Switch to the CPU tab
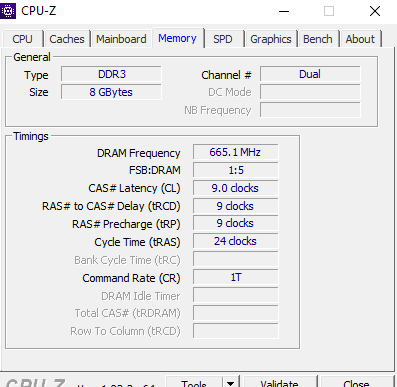397x387 pixels. tap(22, 39)
